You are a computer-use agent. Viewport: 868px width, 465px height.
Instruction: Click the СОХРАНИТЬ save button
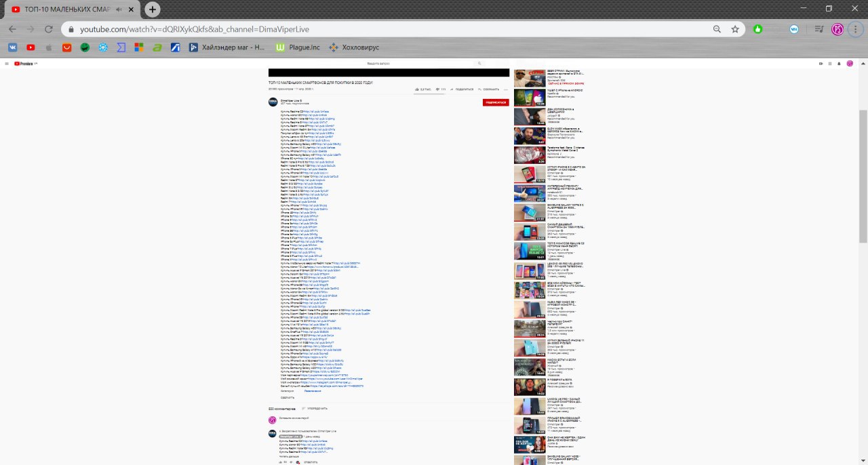tap(488, 89)
